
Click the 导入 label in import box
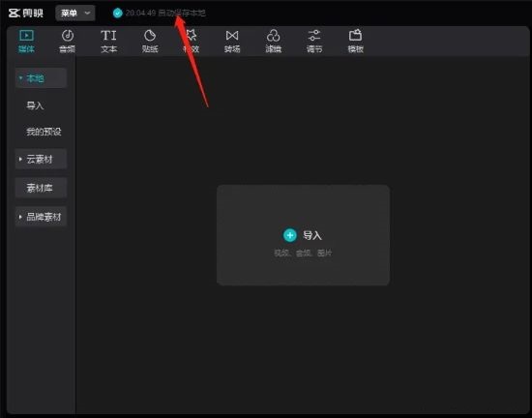[x=312, y=235]
